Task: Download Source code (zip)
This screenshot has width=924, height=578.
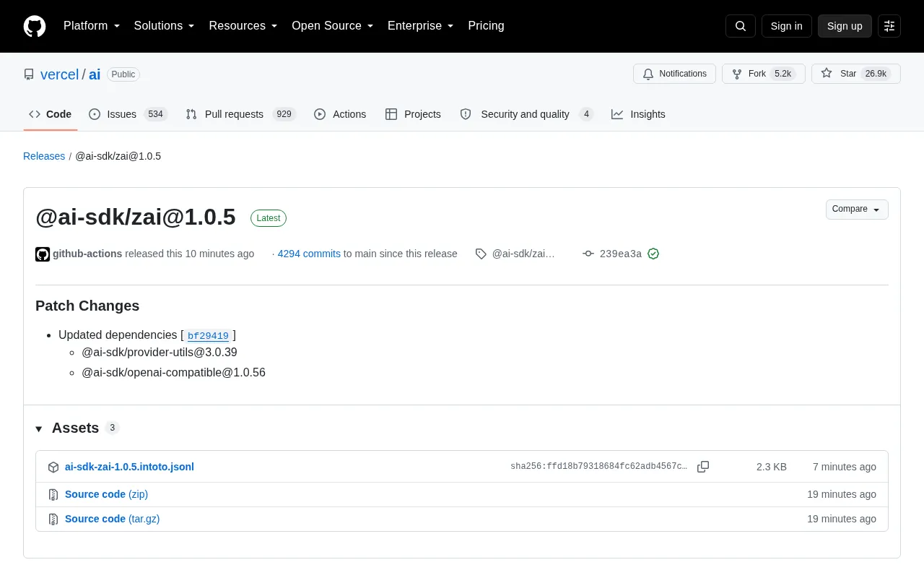Action: pos(106,494)
